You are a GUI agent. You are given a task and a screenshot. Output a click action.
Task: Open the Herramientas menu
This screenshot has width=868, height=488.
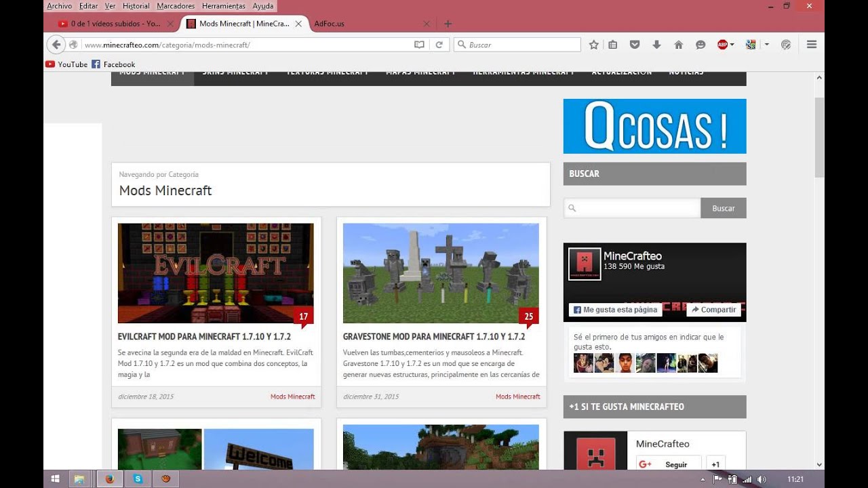click(223, 6)
